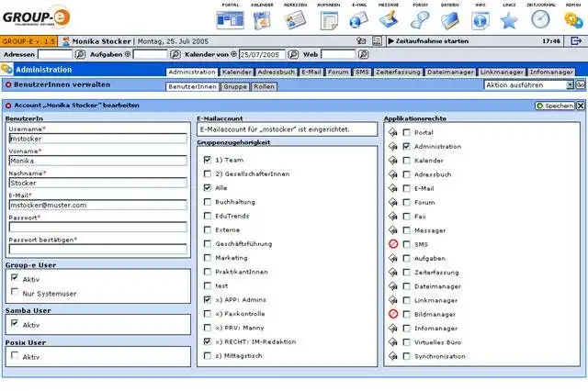Click the search icon next to Web field
The height and width of the screenshot is (391, 588).
(363, 55)
